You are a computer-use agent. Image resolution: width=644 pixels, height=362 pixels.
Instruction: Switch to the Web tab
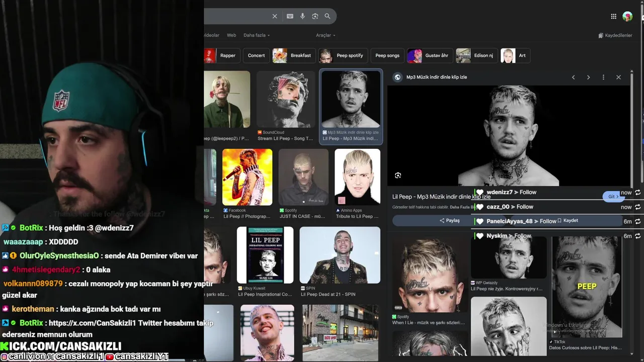tap(231, 35)
